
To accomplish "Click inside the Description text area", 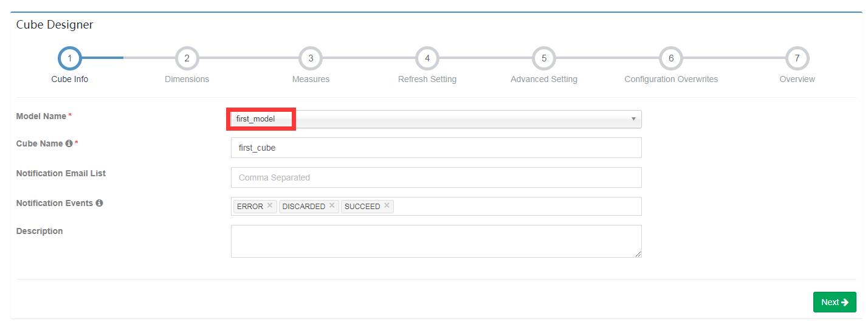I will click(436, 241).
